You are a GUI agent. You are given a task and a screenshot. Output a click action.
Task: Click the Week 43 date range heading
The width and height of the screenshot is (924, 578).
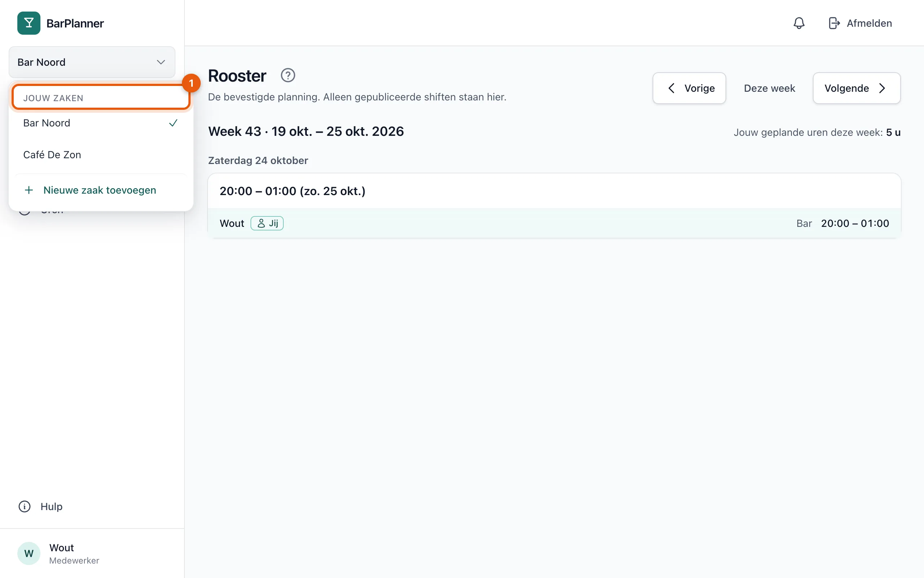pyautogui.click(x=306, y=131)
